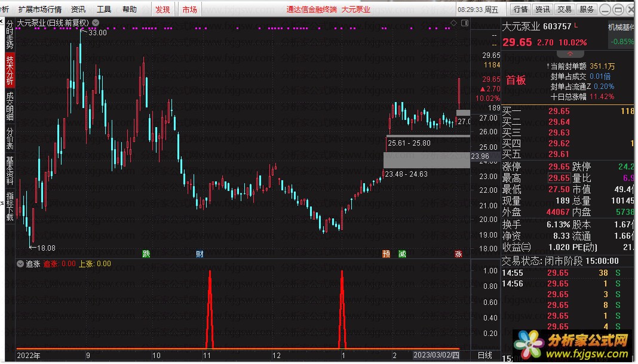Open the 扩展市场行情 menu
638x364 pixels.
tap(40, 9)
